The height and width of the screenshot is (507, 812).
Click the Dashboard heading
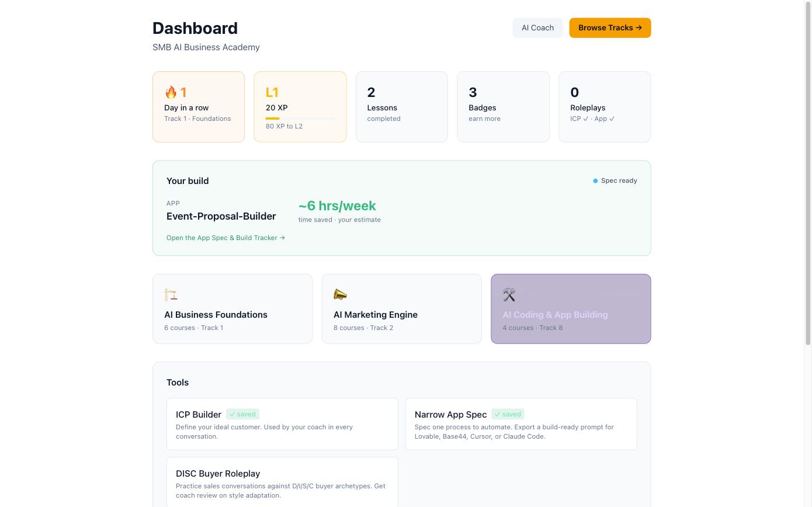pyautogui.click(x=195, y=28)
